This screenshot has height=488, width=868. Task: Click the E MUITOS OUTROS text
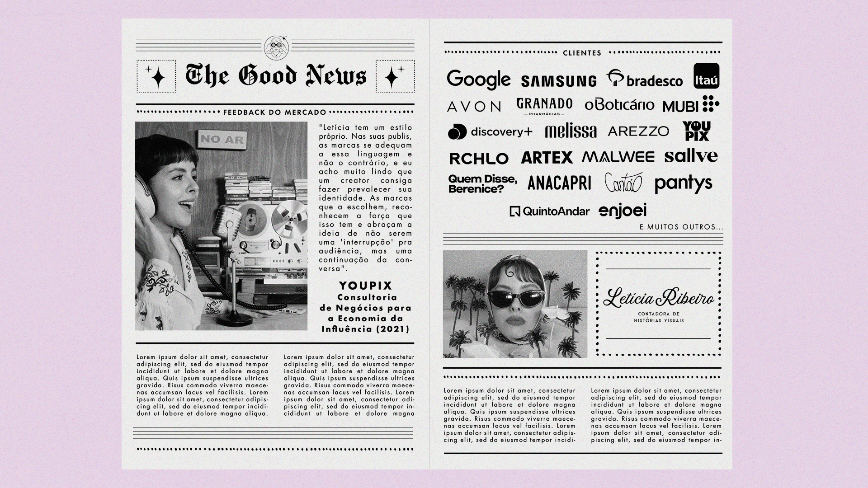[681, 227]
